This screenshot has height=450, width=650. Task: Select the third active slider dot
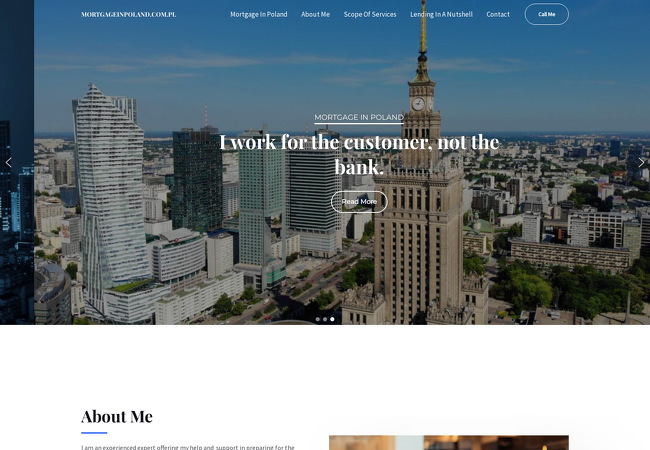(x=332, y=319)
